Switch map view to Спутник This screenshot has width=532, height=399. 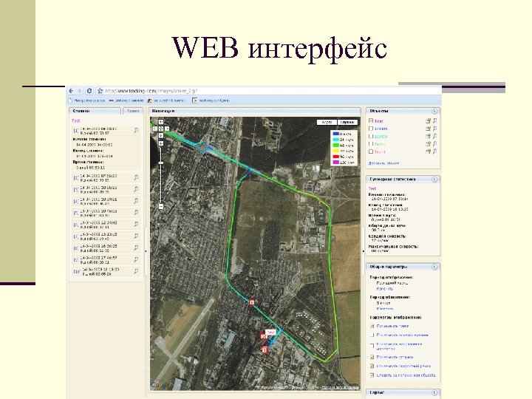pos(347,122)
